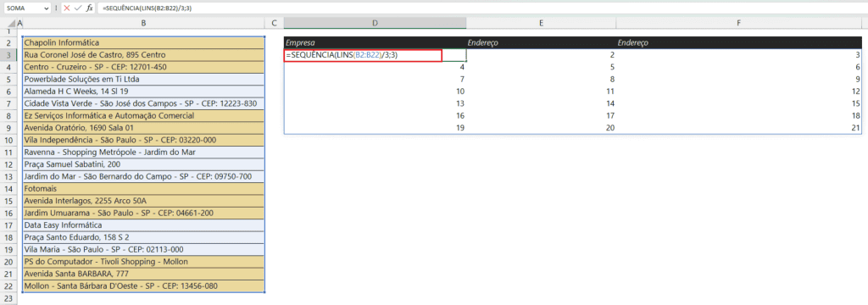Select column E header
Screen dimensions: 868x305
click(x=541, y=23)
